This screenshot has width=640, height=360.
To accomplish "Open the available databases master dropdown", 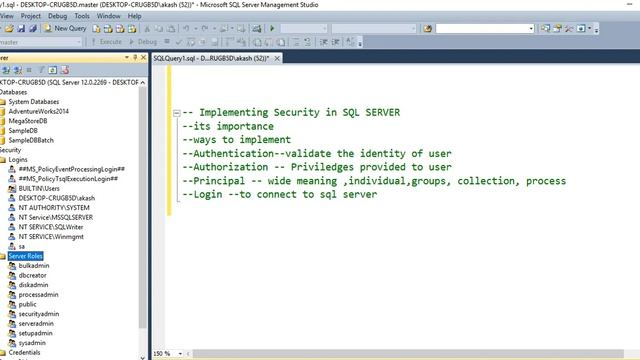I will 79,42.
